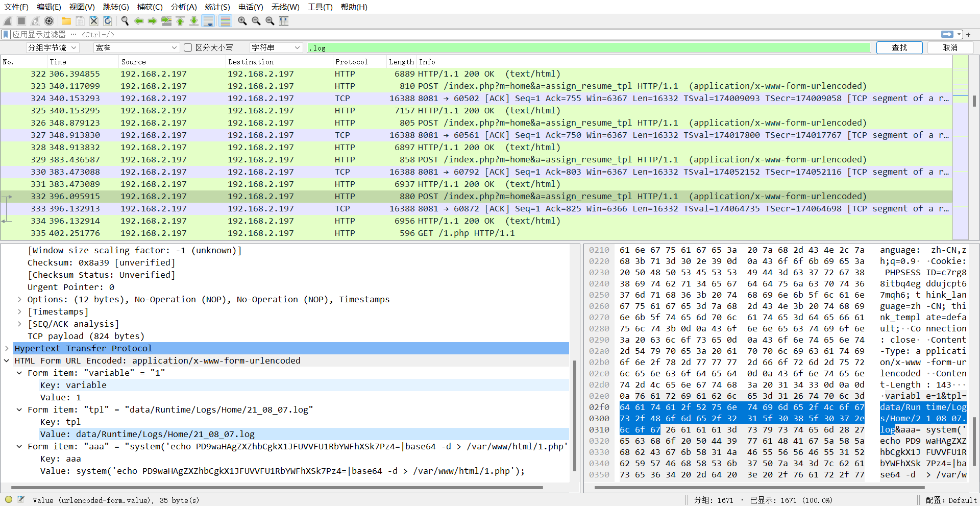Open the 统计 menu
This screenshot has width=980, height=506.
(217, 7)
